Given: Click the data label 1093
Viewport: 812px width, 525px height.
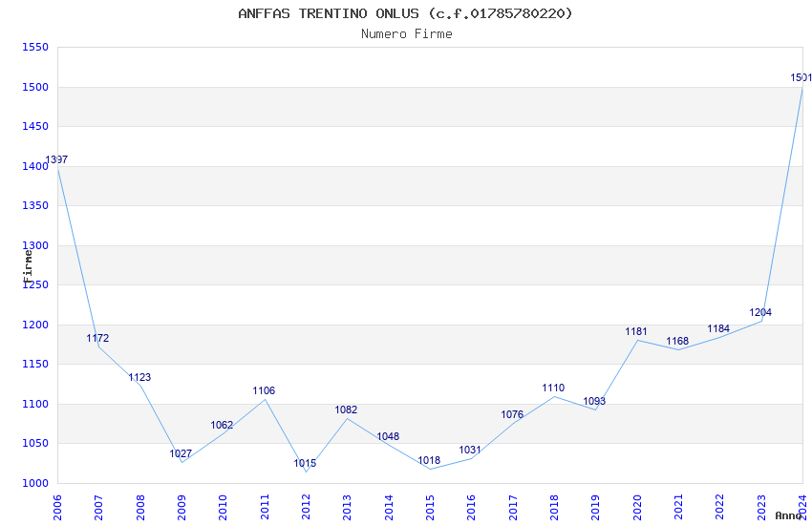Looking at the screenshot, I should 594,401.
